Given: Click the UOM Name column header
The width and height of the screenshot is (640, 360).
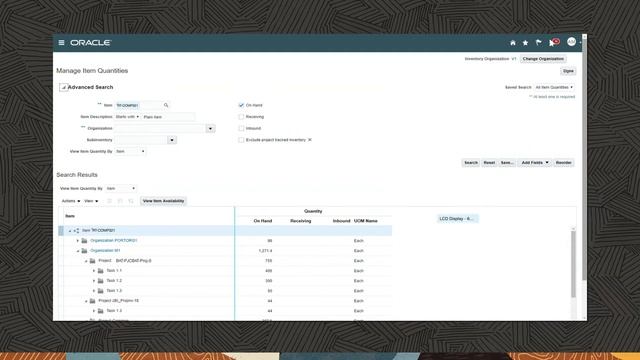Looking at the screenshot, I should [x=366, y=221].
